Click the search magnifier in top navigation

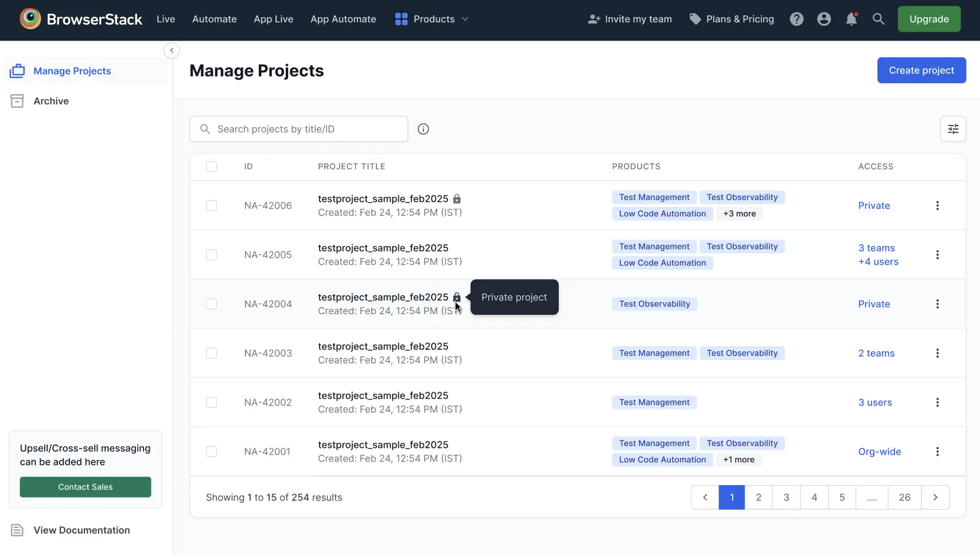[x=878, y=19]
